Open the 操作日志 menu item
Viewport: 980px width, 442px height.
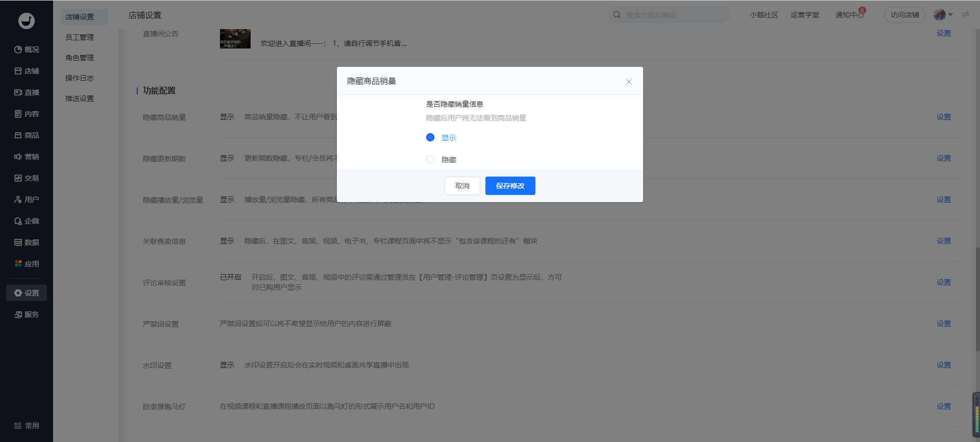(80, 78)
